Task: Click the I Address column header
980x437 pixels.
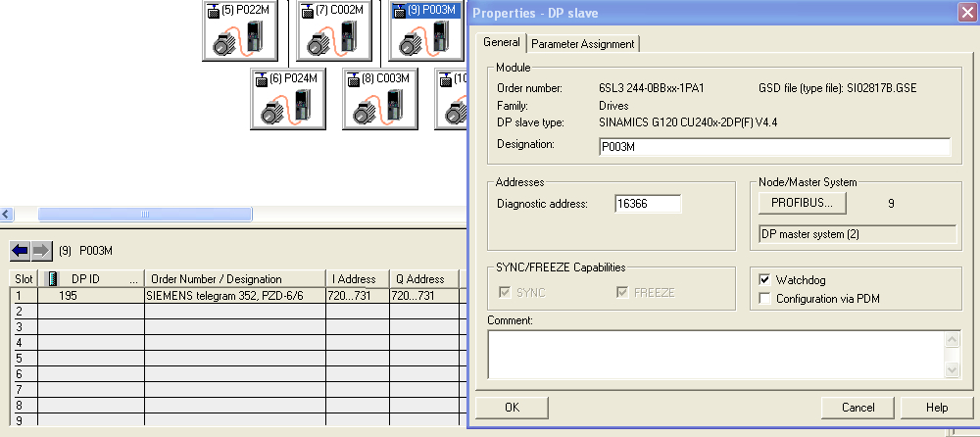Action: [357, 279]
